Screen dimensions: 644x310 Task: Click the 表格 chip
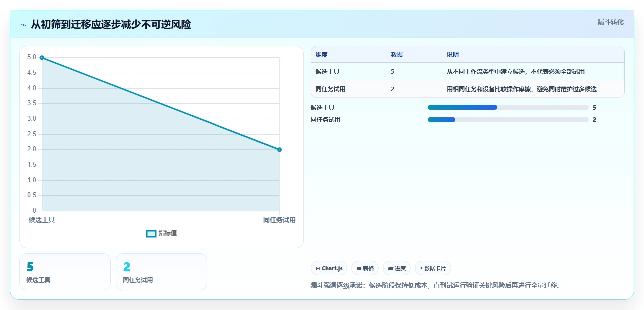[365, 268]
